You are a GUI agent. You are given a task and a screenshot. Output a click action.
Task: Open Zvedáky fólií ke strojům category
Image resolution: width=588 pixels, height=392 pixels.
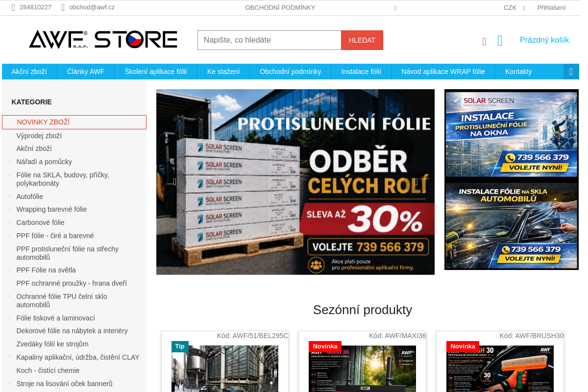[52, 344]
